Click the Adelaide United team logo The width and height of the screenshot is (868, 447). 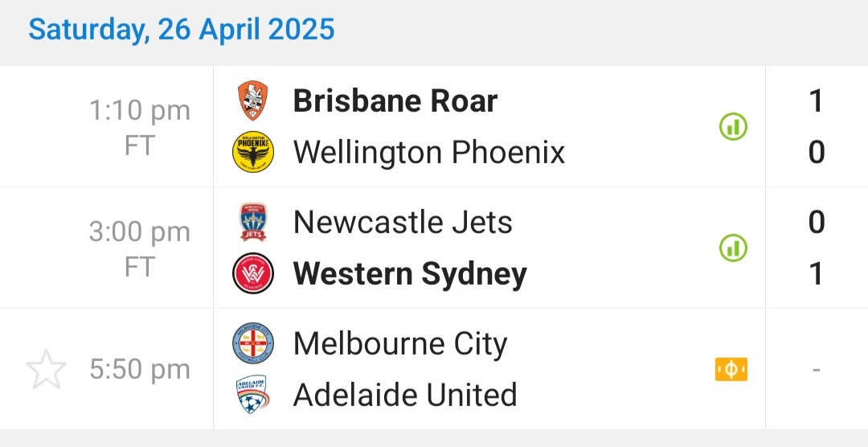click(253, 395)
